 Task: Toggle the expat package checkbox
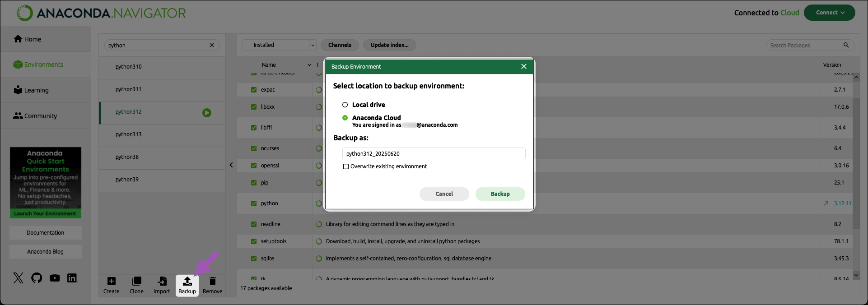click(x=254, y=90)
